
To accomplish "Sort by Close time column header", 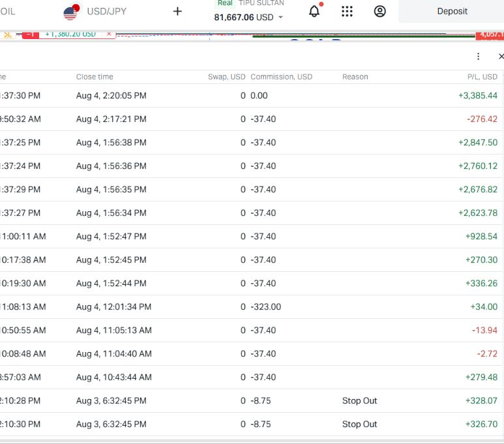I will pos(95,77).
